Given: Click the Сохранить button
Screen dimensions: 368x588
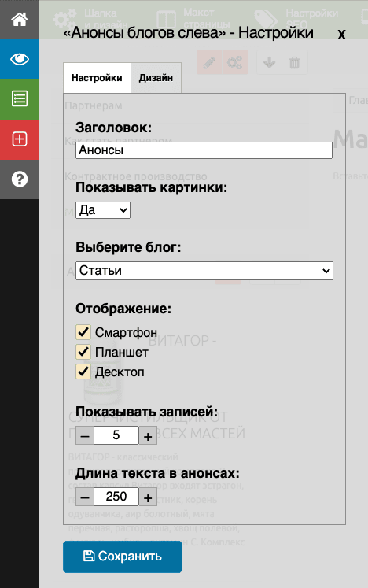Looking at the screenshot, I should coord(123,557).
